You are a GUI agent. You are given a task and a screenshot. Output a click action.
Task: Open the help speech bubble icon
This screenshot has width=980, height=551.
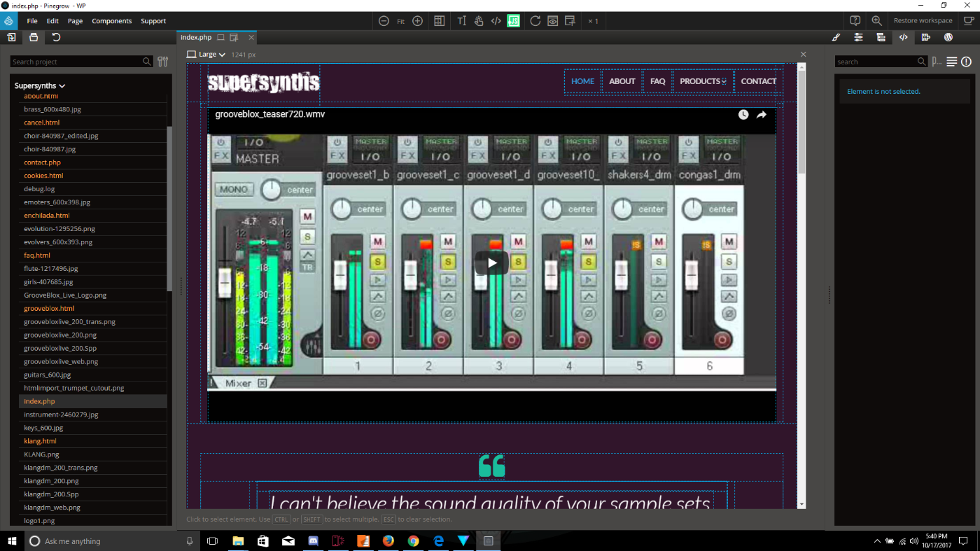coord(855,21)
